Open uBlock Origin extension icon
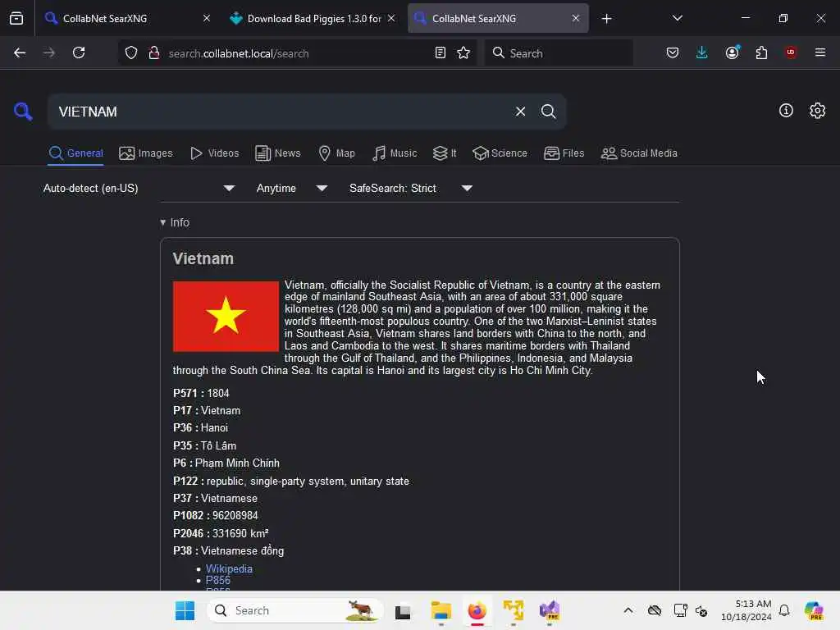The image size is (840, 630). point(791,52)
